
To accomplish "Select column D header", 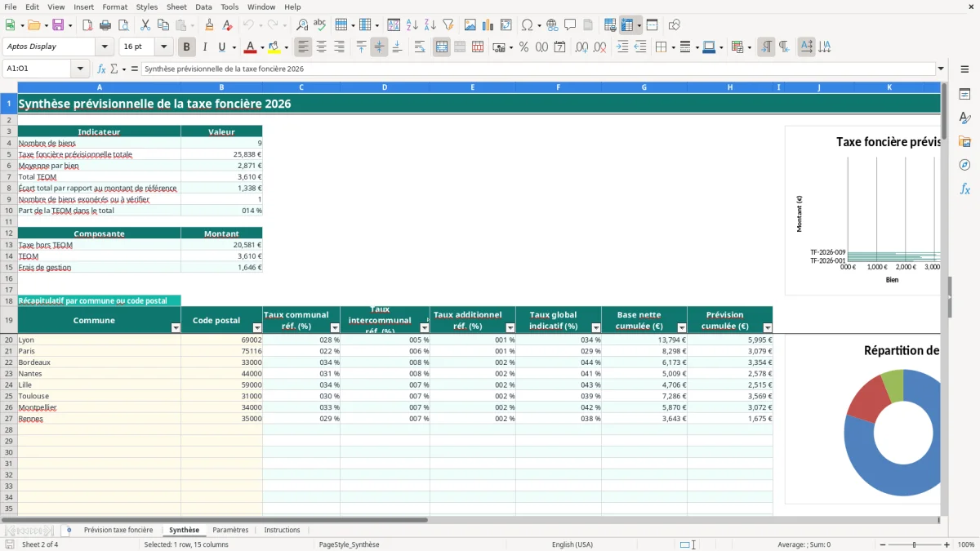I will tap(385, 87).
